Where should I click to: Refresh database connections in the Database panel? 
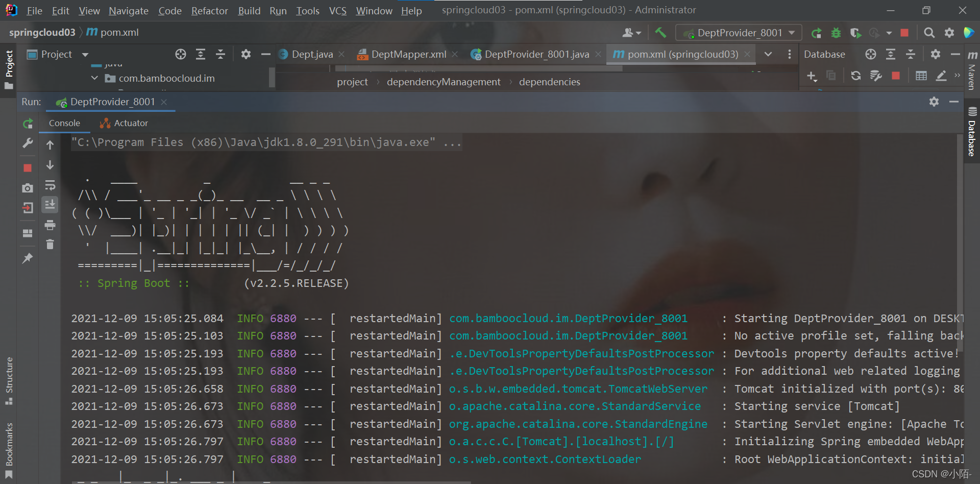coord(856,76)
